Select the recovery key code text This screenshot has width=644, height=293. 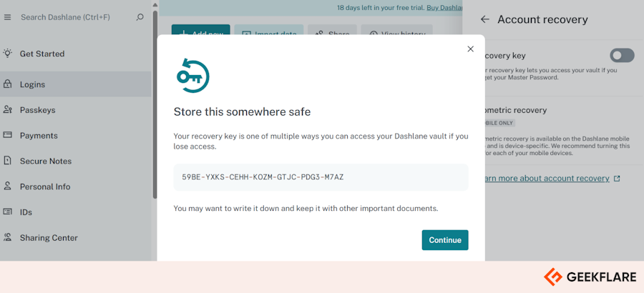[263, 177]
